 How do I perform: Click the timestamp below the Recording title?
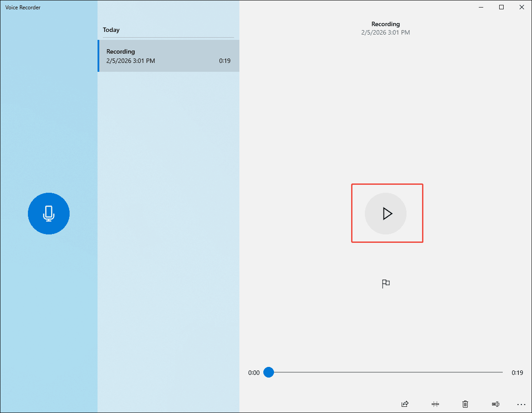tap(385, 32)
